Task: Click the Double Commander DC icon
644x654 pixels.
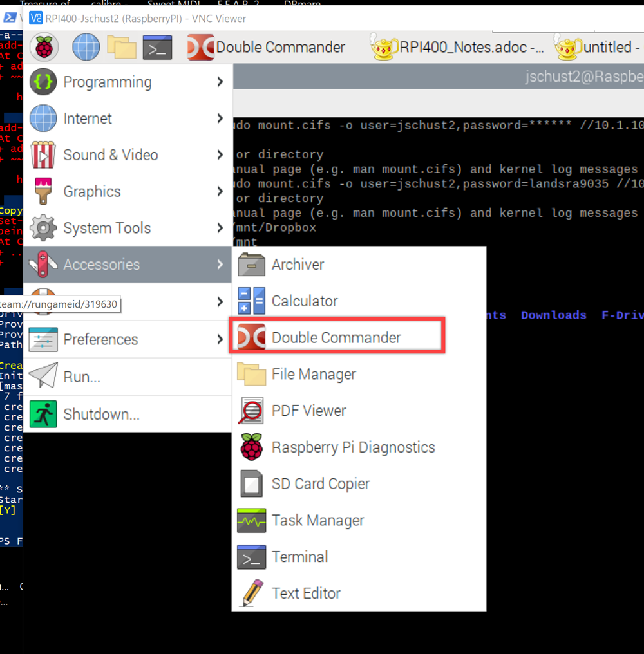Action: point(251,337)
